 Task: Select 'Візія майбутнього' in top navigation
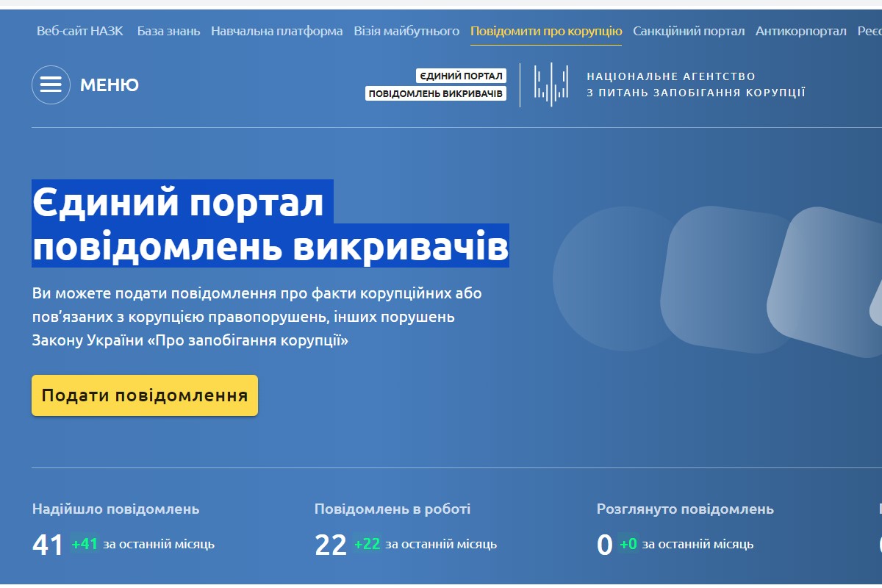point(406,31)
